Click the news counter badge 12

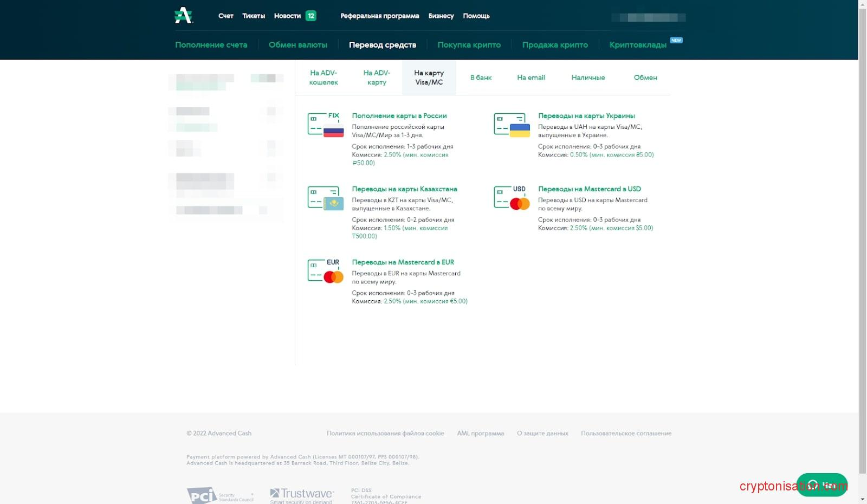pos(311,16)
